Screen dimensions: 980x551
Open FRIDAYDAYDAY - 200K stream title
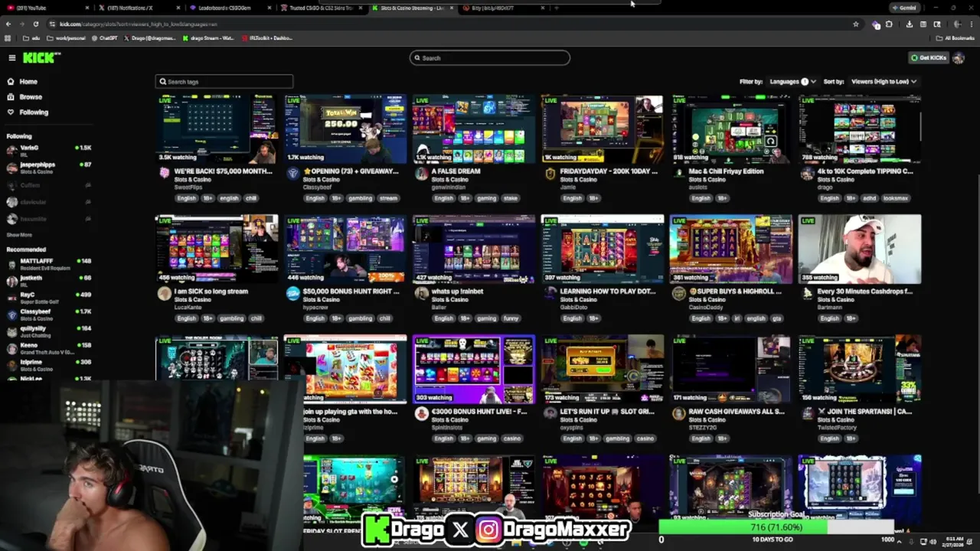click(x=609, y=171)
